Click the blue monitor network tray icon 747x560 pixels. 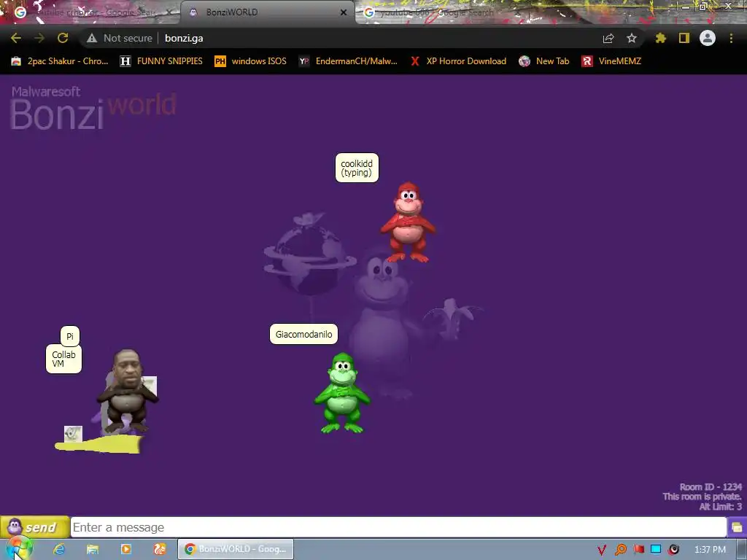656,550
